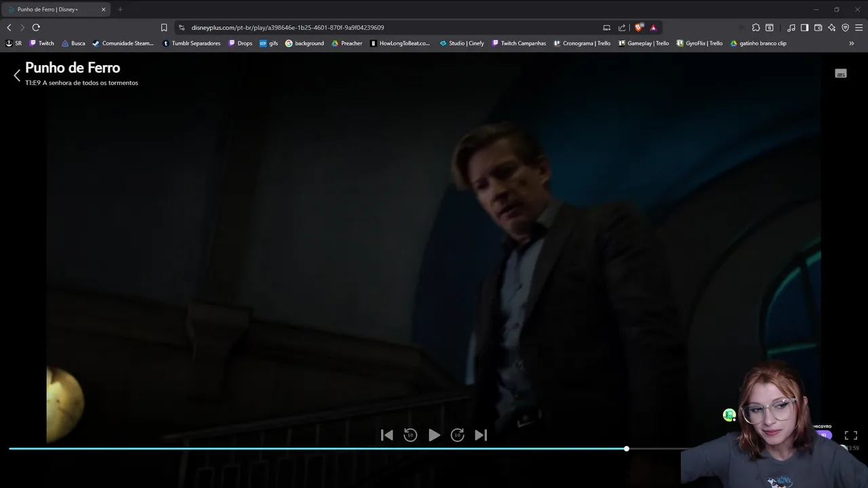The height and width of the screenshot is (488, 868).
Task: Go back from the player using the arrow next to Punho de Ferro
Action: [17, 75]
